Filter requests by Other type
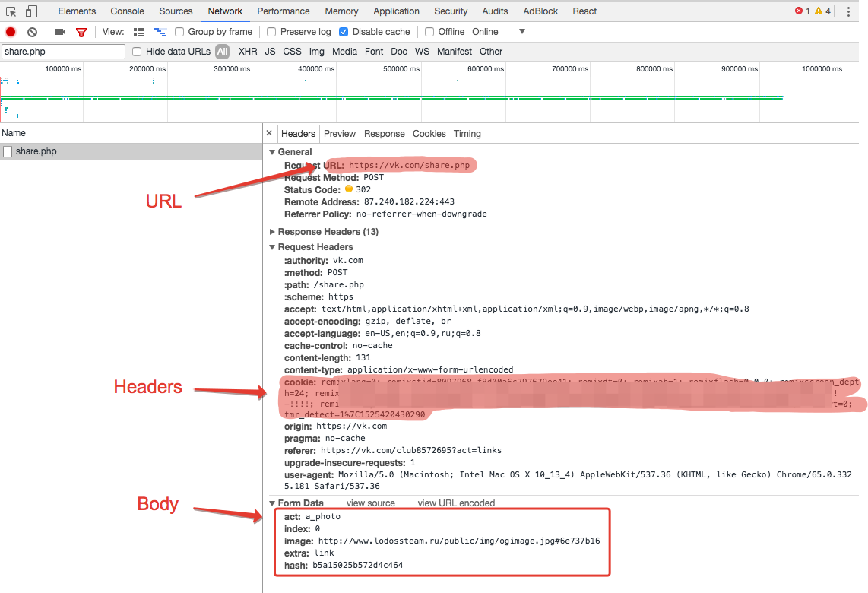 pyautogui.click(x=491, y=52)
